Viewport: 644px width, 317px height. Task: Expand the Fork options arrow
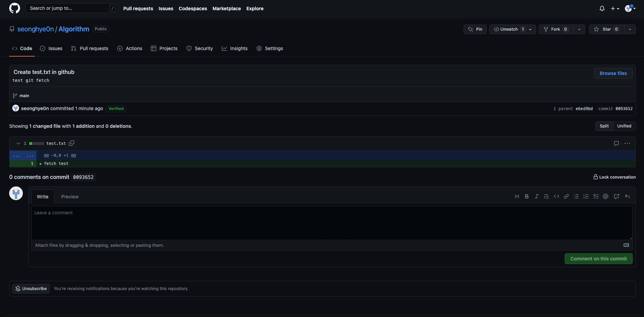click(x=579, y=29)
